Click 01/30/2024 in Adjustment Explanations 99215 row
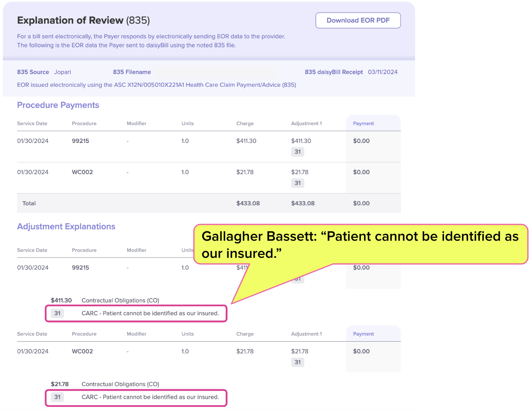The image size is (532, 413). 33,268
